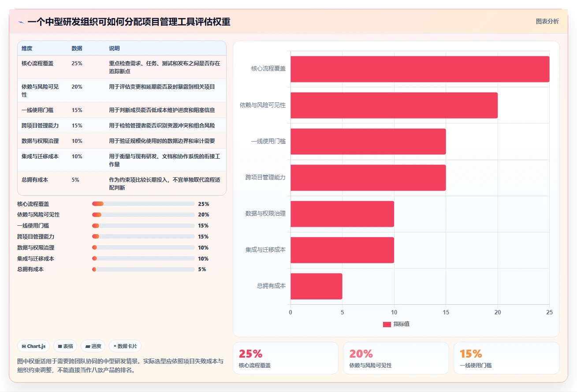Click the icon inside the 表格 tag
The image size is (577, 392).
[60, 347]
